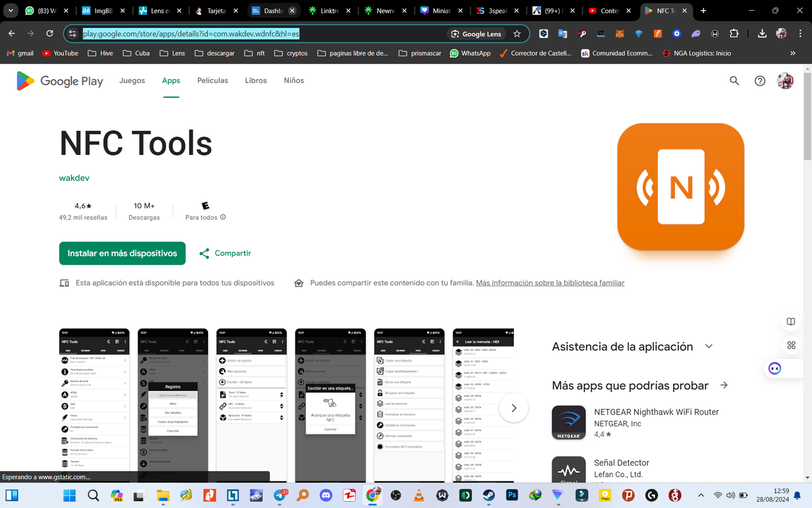Click the Google Play logo
Image resolution: width=812 pixels, height=508 pixels.
tap(60, 81)
